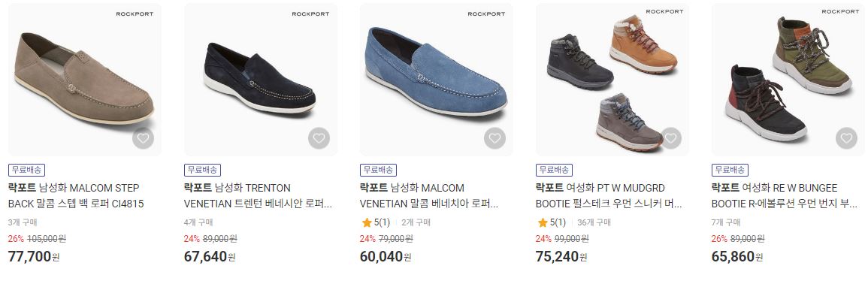Viewport: 868px width, 284px height.
Task: Open PT W MUDGRD BOOTIE title link
Action: tap(609, 196)
